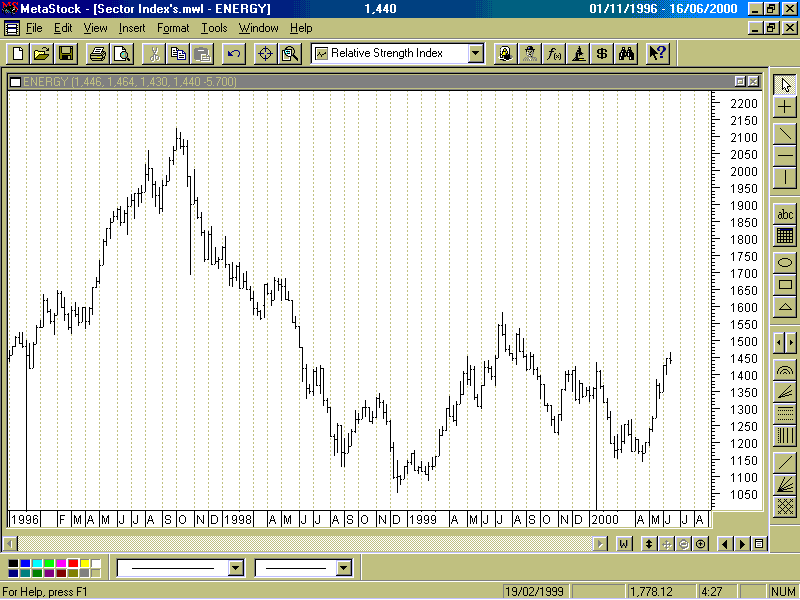Save the chart with the floppy icon
This screenshot has height=600, width=800.
pyautogui.click(x=66, y=54)
